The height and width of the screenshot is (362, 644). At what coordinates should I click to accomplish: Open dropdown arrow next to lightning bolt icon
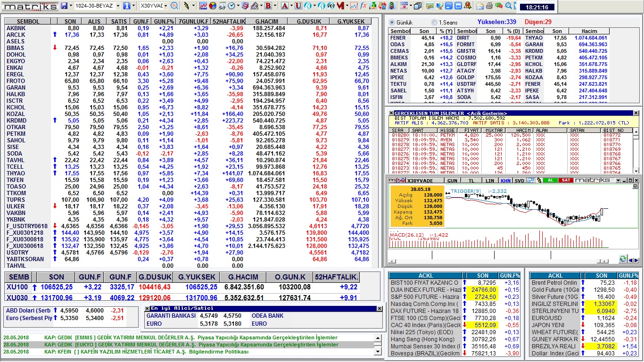click(x=193, y=6)
